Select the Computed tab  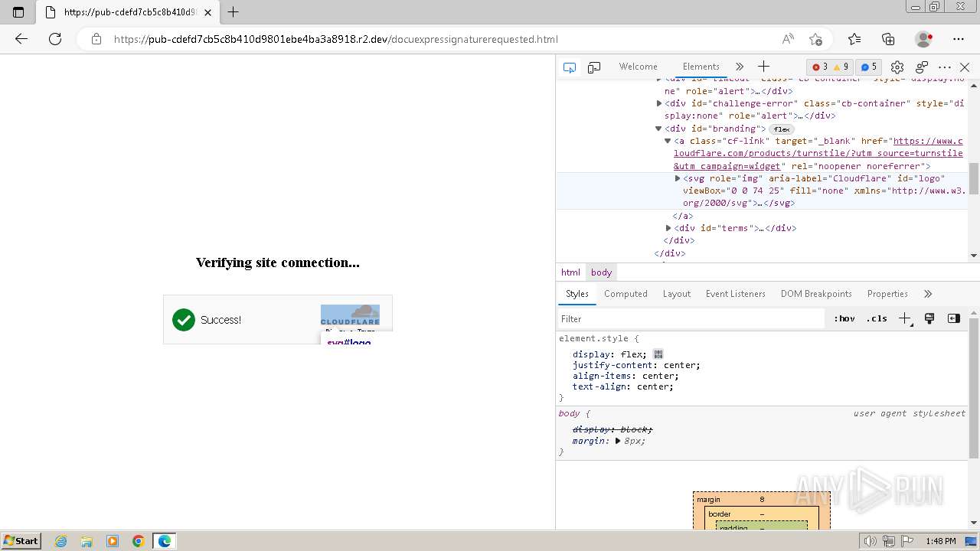coord(626,294)
